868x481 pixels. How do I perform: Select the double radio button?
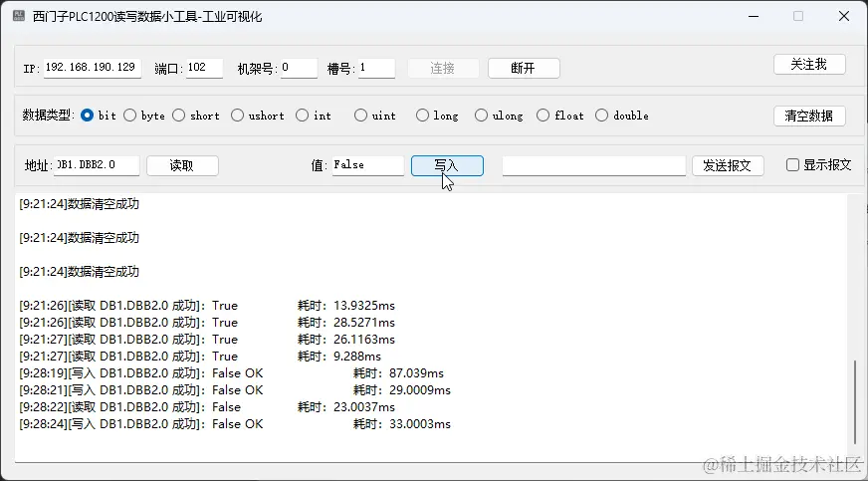(622, 116)
